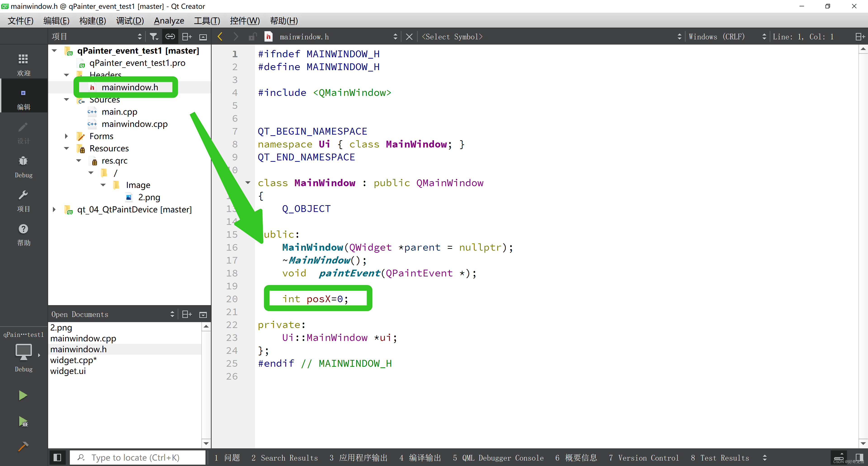The image size is (868, 466).
Task: Click the Build hammer icon
Action: pos(23,445)
